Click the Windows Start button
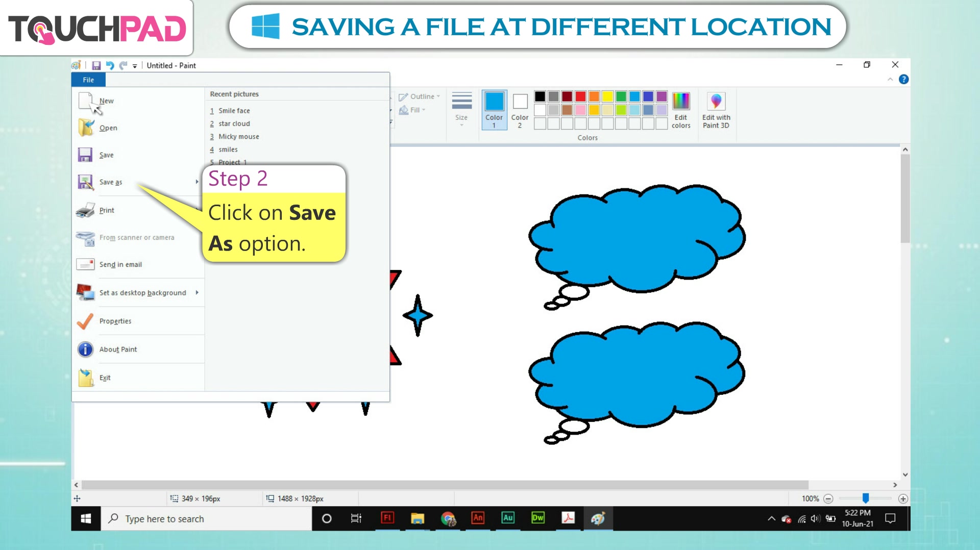The width and height of the screenshot is (980, 550). pyautogui.click(x=86, y=519)
